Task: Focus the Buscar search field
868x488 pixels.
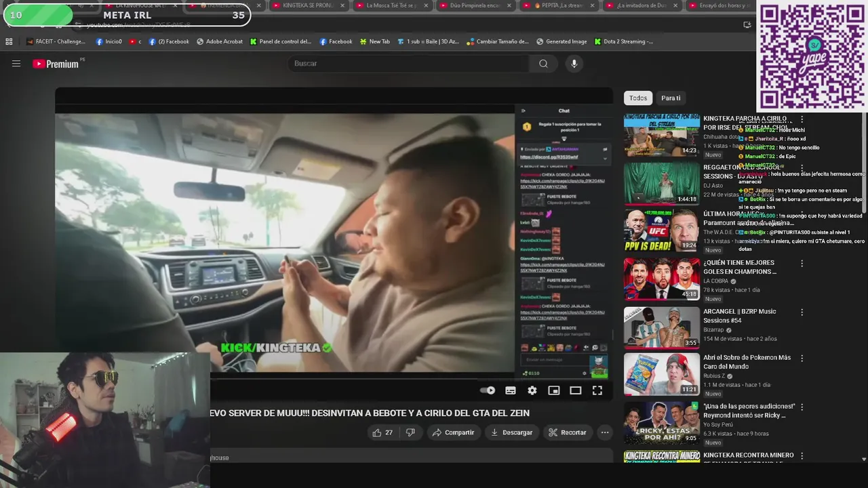Action: 409,64
